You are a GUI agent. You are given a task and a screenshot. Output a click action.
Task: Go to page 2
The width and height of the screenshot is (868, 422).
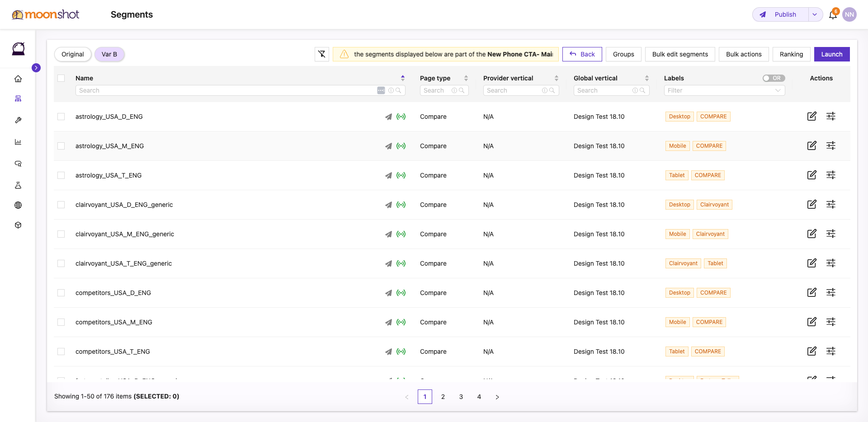[443, 397]
